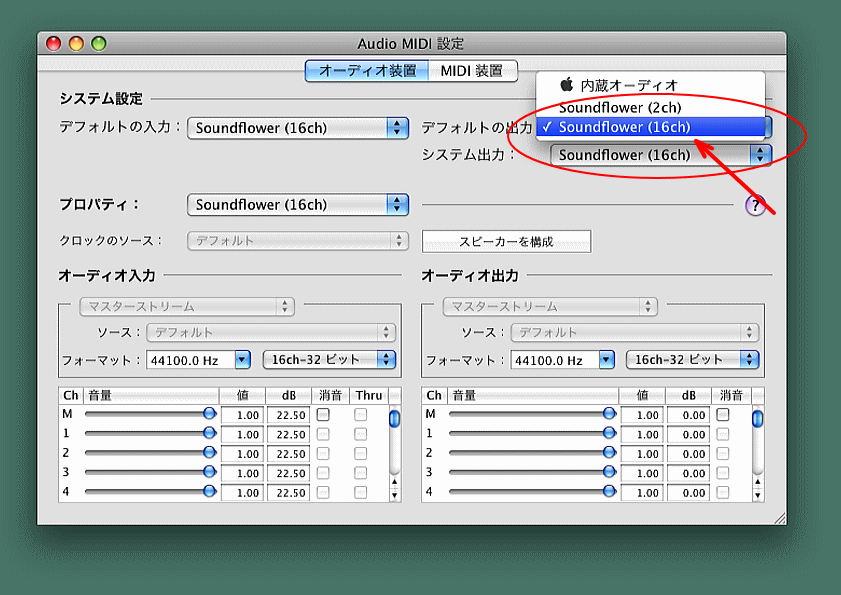Screen dimensions: 841x595
Task: Open the プロパティ device dropdown
Action: (298, 205)
